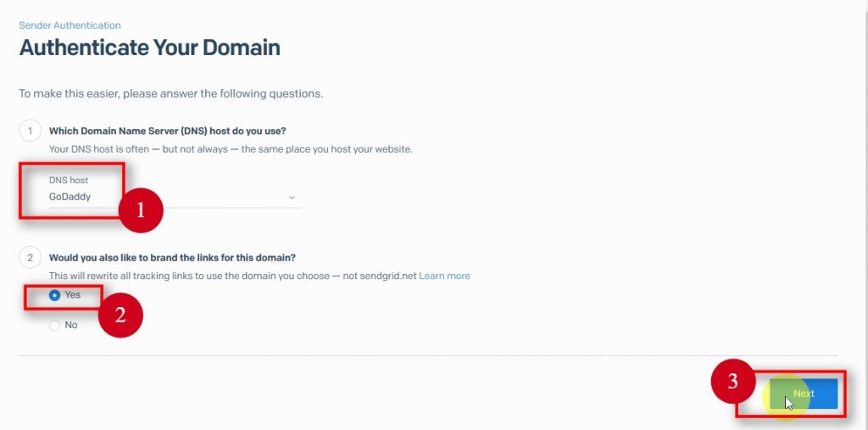Click the 'To make this easier' intro text
868x430 pixels.
(x=170, y=93)
